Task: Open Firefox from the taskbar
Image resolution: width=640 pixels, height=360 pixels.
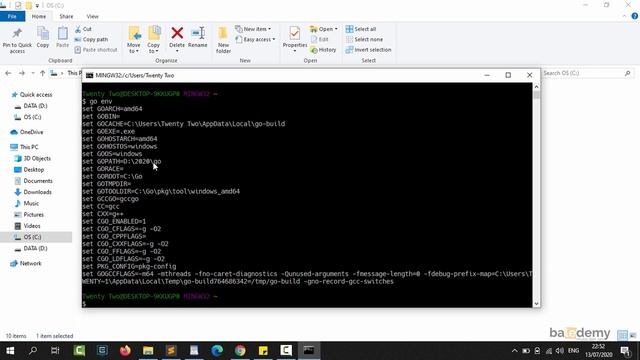Action: 125,351
